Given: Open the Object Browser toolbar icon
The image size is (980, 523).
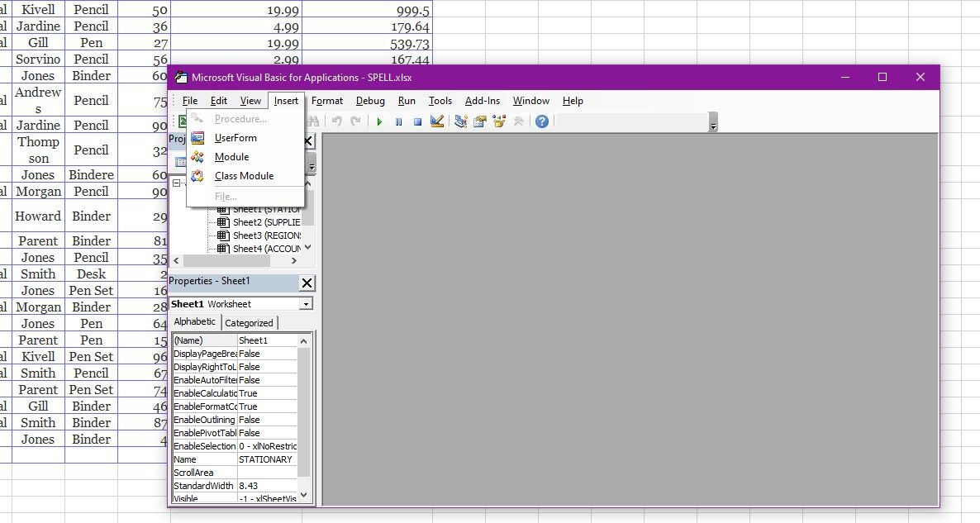Looking at the screenshot, I should 499,121.
